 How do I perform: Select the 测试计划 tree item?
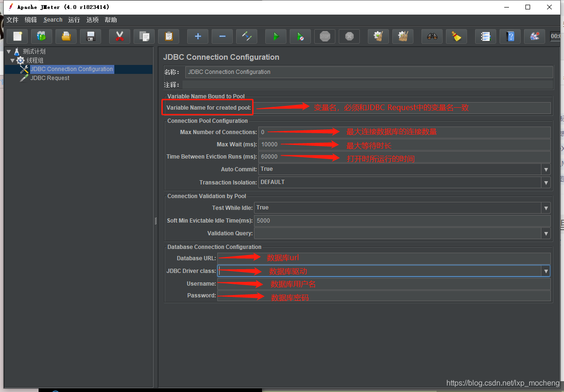(34, 51)
